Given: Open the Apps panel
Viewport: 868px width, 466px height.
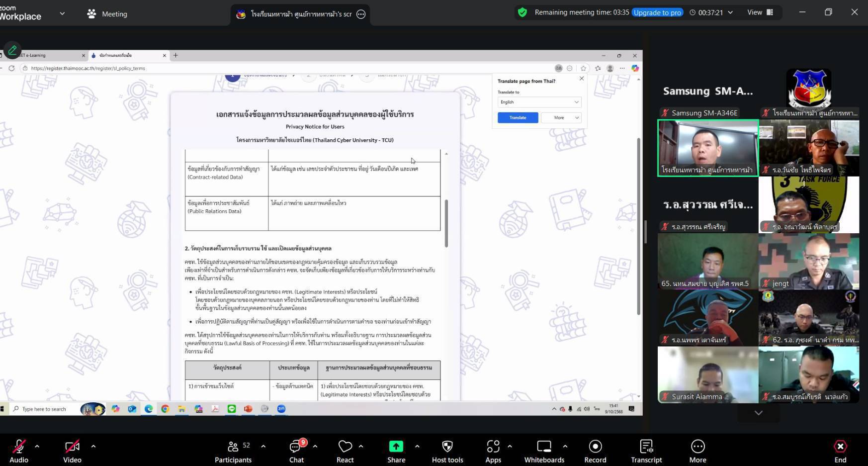Looking at the screenshot, I should click(493, 451).
